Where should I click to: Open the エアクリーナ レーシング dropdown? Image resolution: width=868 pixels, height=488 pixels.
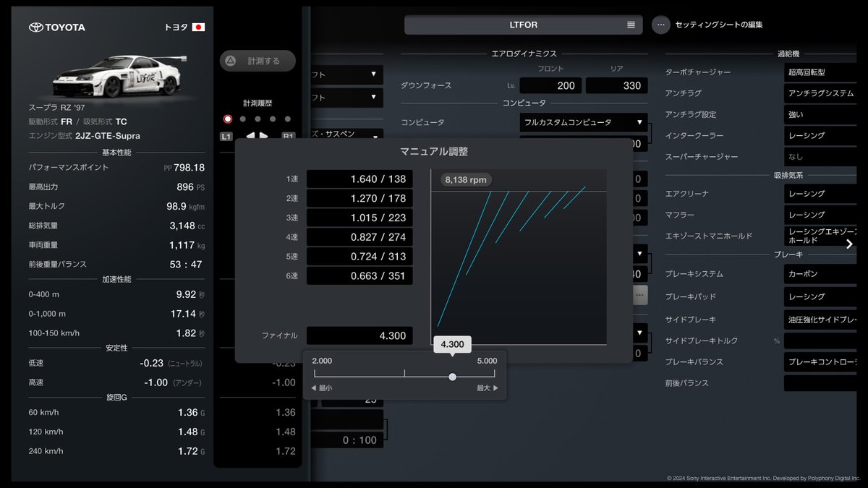(820, 194)
